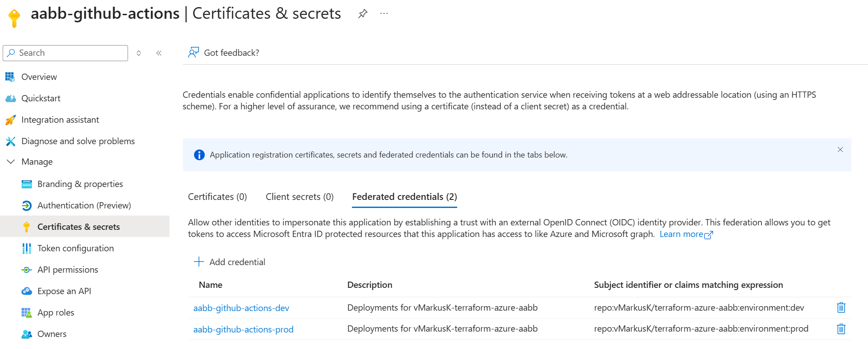
Task: View the Owners list
Action: click(52, 334)
